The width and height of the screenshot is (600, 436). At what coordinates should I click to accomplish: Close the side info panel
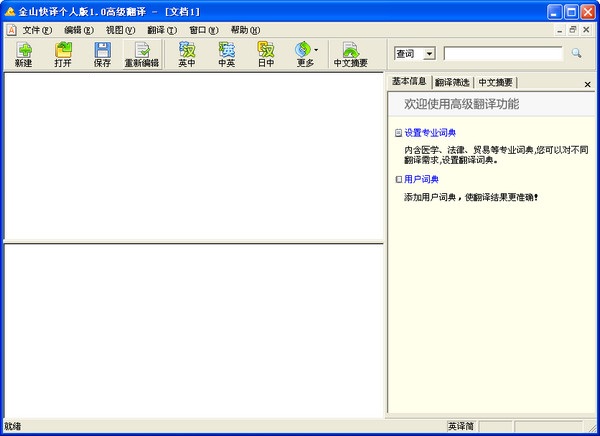point(587,85)
